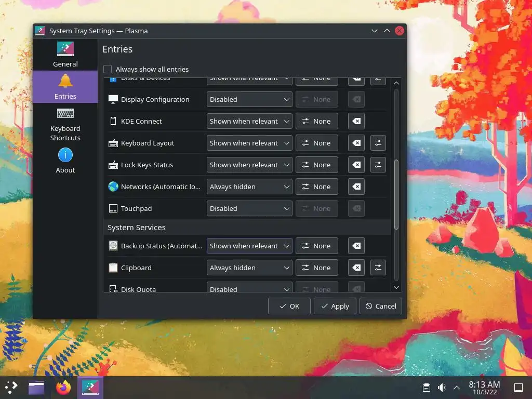
Task: Clear Backup Status shortcut icon
Action: [x=356, y=246]
